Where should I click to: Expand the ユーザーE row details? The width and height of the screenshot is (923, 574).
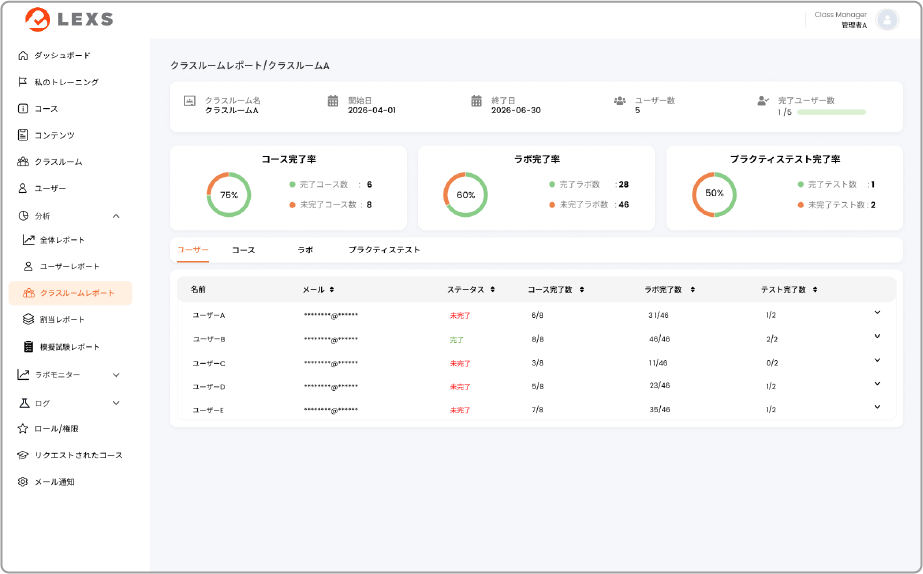[877, 407]
